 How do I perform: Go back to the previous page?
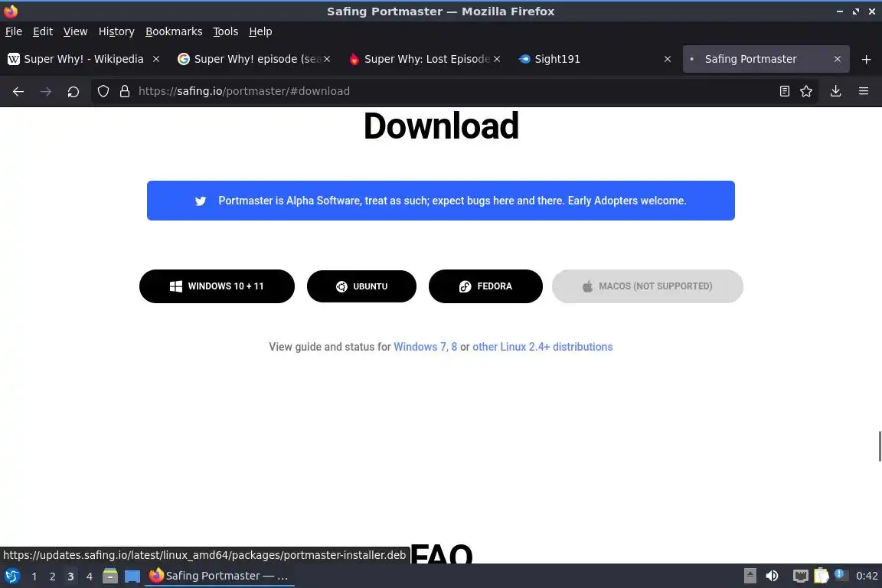18,91
